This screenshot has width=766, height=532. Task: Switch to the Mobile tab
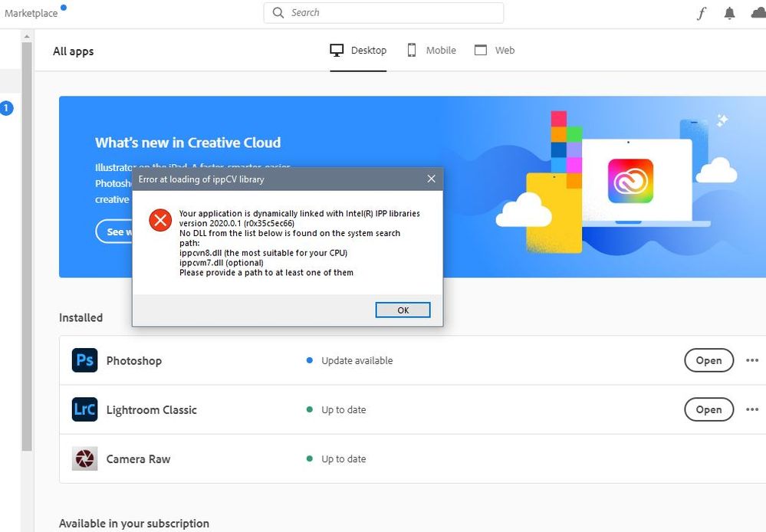[x=432, y=51]
